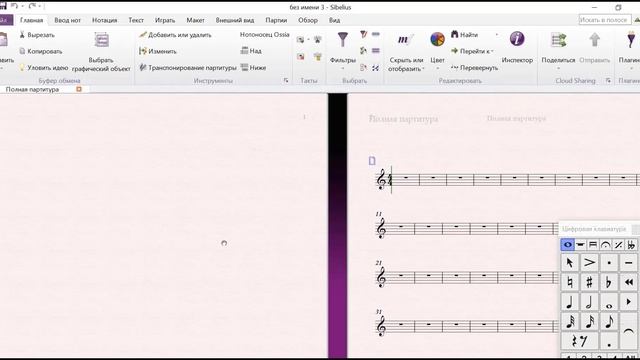Switch to the Text (Текст) tab
This screenshot has height=360, width=640.
(136, 20)
